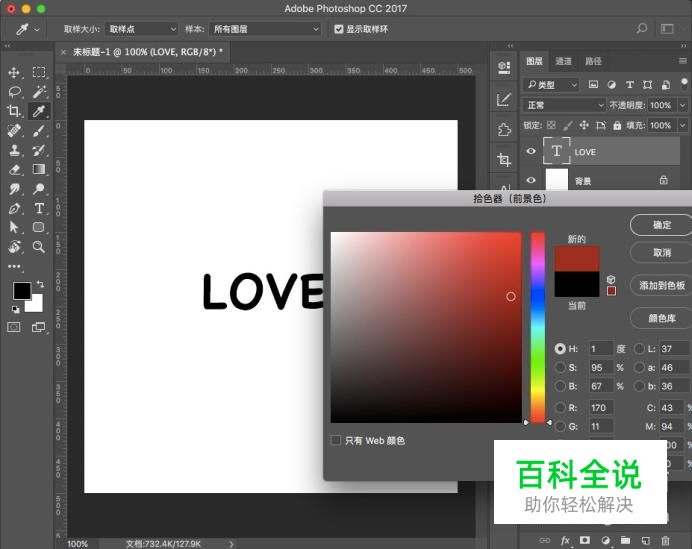Image resolution: width=692 pixels, height=549 pixels.
Task: Click the 确定 button in color picker
Action: coord(662,225)
